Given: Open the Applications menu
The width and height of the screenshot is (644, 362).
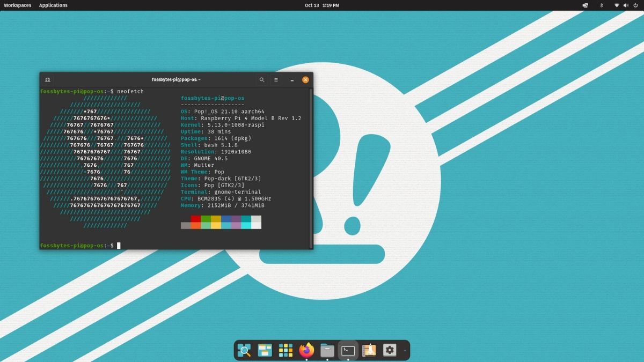Looking at the screenshot, I should (53, 5).
